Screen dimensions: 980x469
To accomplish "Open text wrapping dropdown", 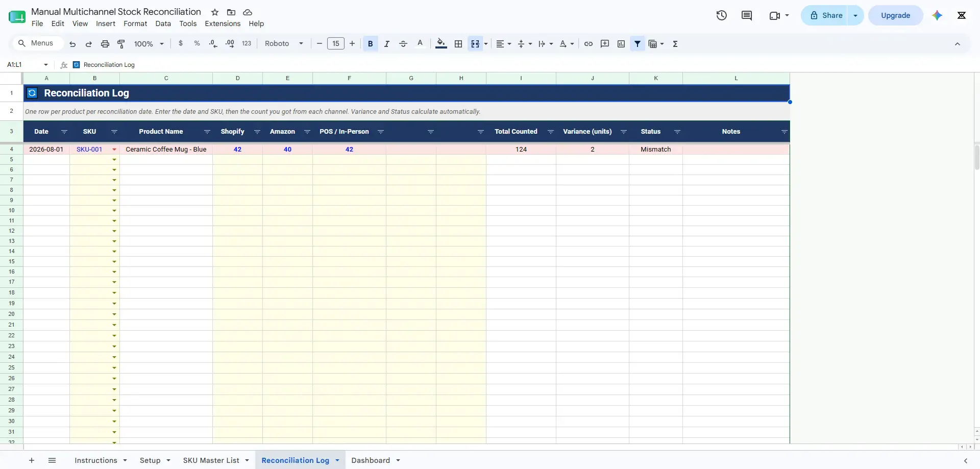I will (x=546, y=44).
